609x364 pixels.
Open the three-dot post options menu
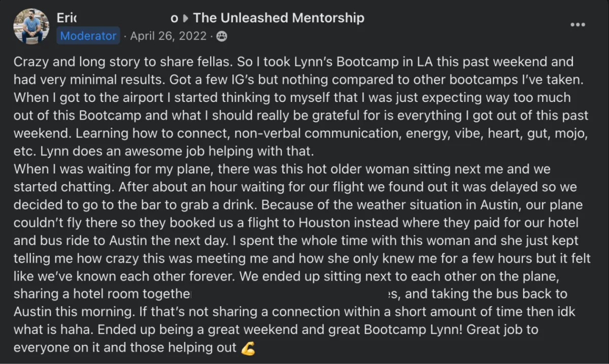click(x=578, y=25)
